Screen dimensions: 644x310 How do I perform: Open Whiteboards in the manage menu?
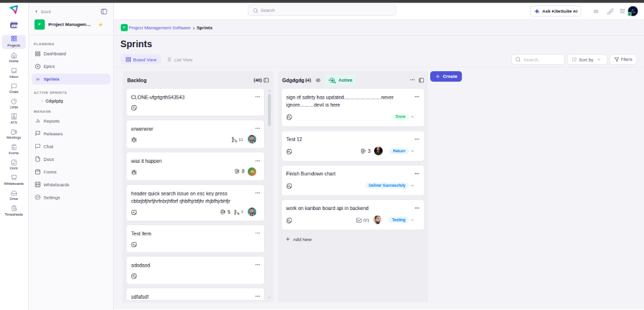coord(70,185)
